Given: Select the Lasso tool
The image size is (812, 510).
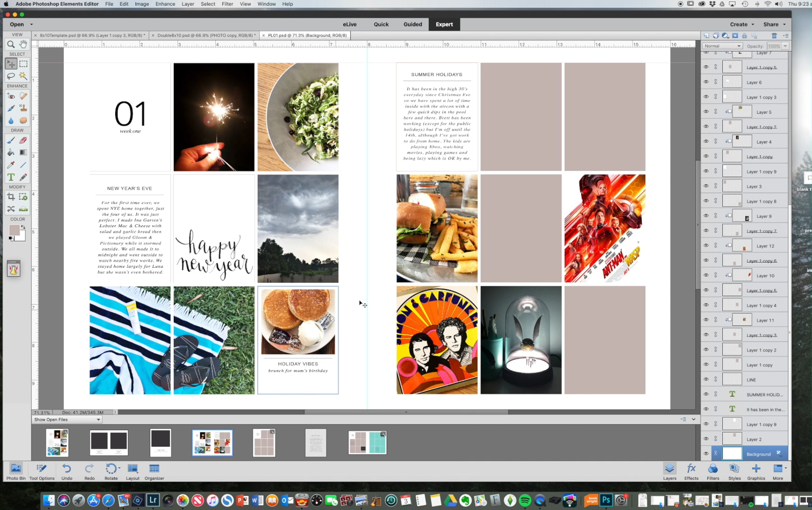Looking at the screenshot, I should click(x=11, y=76).
